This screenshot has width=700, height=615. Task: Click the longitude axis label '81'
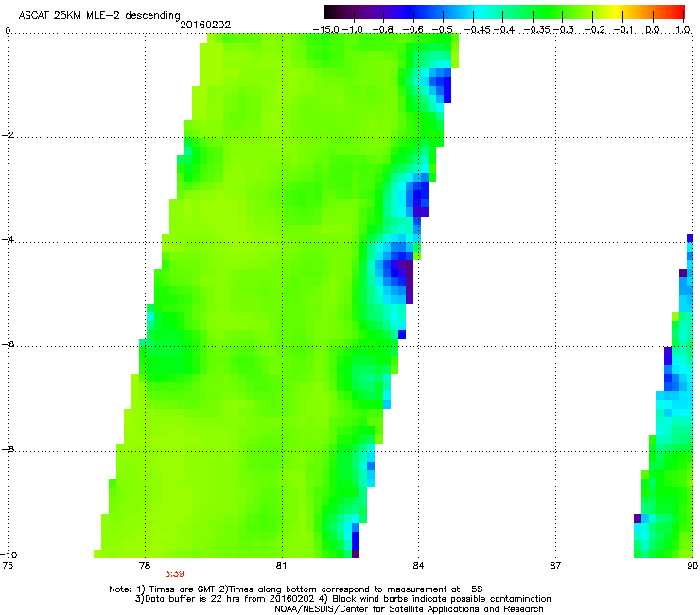(x=281, y=566)
